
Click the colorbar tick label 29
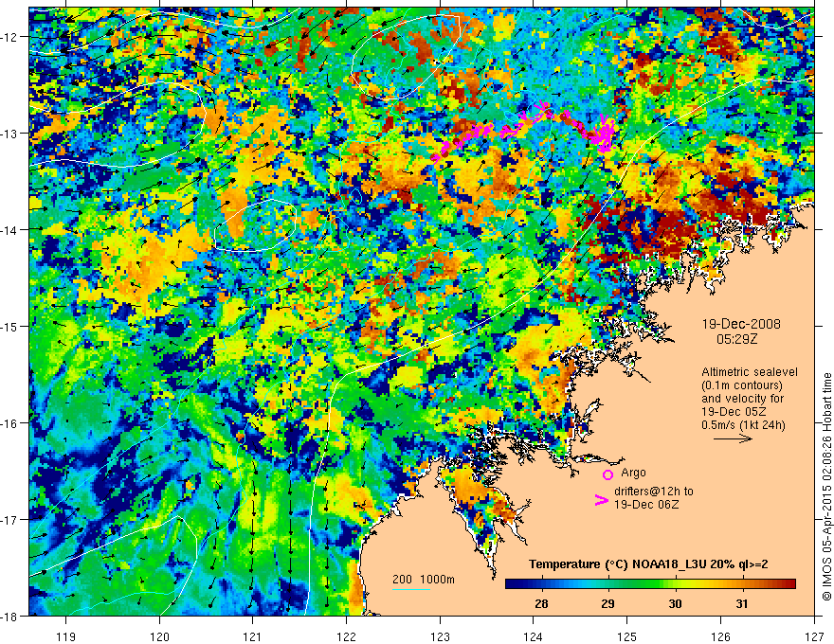click(x=607, y=603)
